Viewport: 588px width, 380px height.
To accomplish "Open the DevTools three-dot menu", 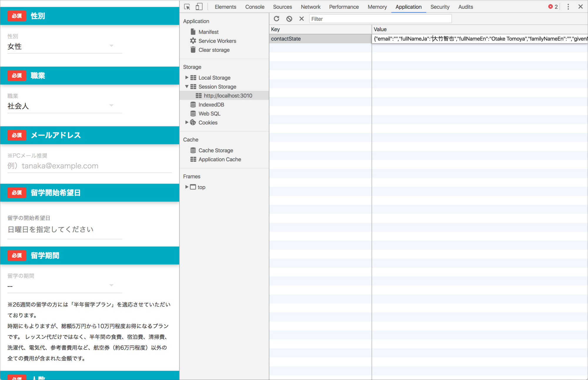I will (568, 7).
